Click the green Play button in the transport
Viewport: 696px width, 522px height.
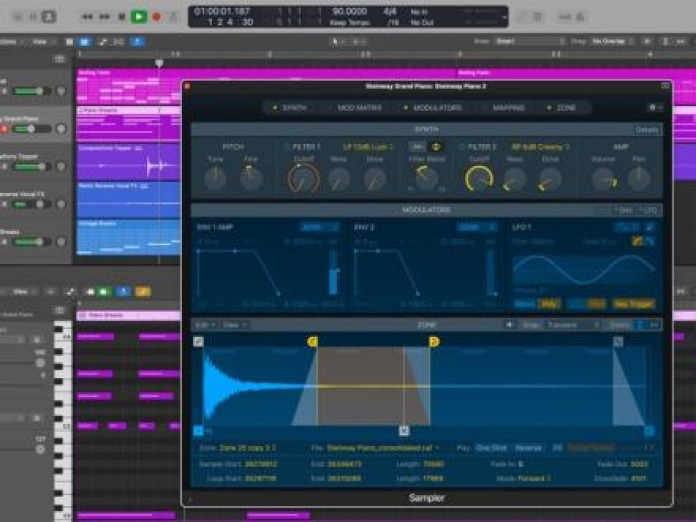coord(139,17)
